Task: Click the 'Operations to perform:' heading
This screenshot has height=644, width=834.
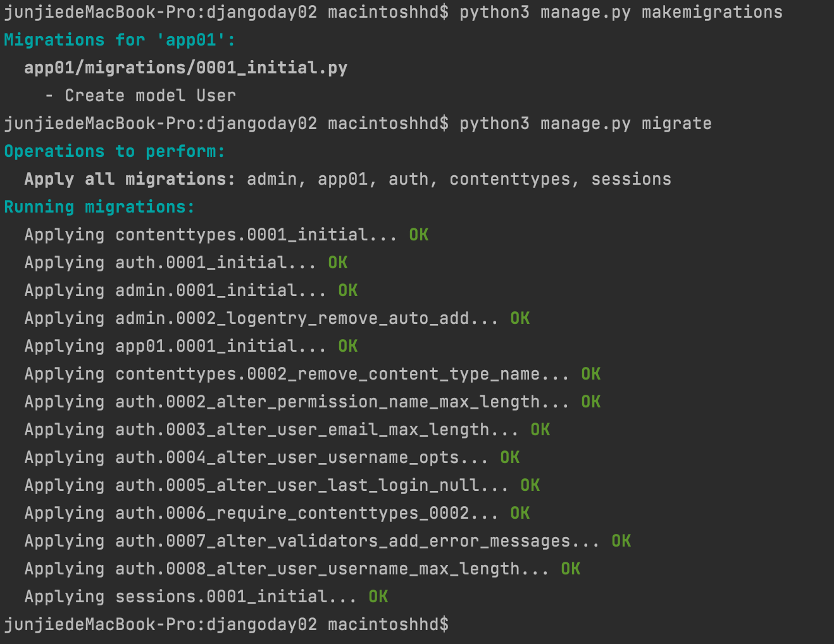Action: (115, 151)
